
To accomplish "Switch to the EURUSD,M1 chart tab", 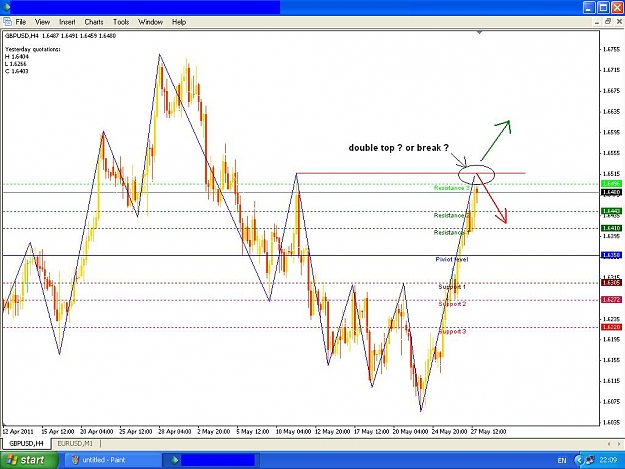I will pos(75,443).
